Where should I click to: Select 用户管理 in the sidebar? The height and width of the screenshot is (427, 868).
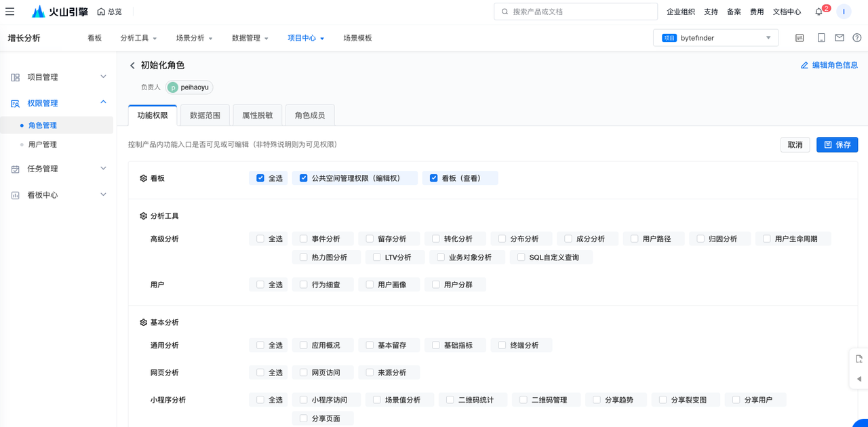(x=43, y=144)
